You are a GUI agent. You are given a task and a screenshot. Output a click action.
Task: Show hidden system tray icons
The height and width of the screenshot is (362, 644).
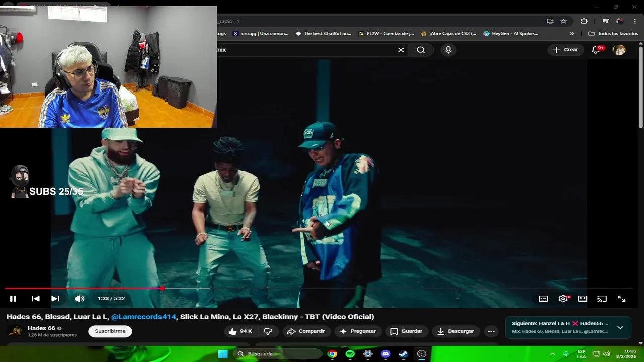coord(553,354)
